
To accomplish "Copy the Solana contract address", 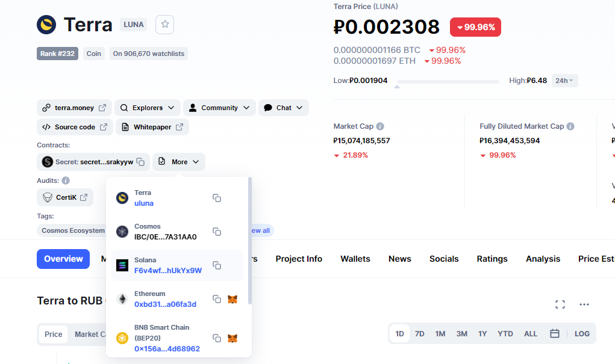I will click(217, 265).
